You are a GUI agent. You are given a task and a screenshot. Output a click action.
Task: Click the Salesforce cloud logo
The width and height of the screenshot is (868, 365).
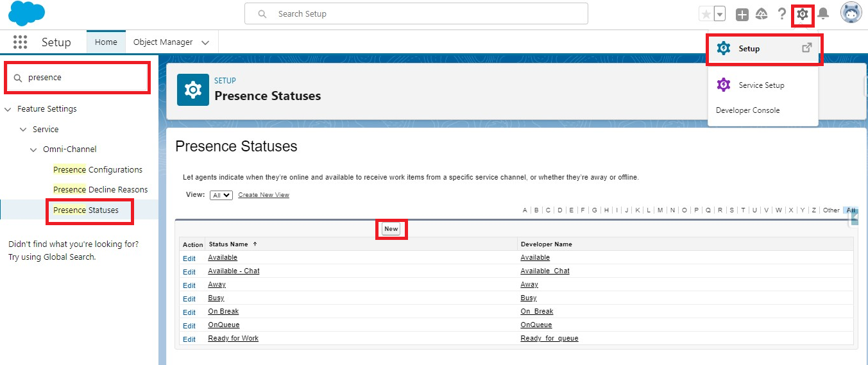[27, 13]
